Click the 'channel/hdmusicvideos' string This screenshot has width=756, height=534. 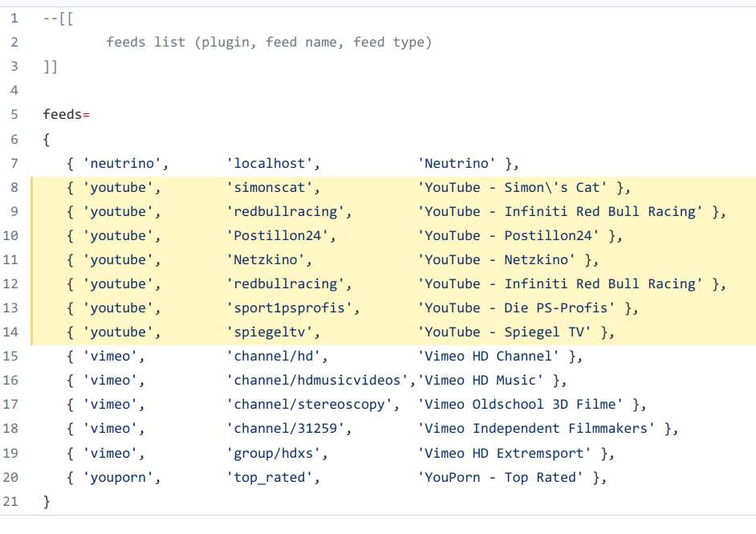(320, 380)
